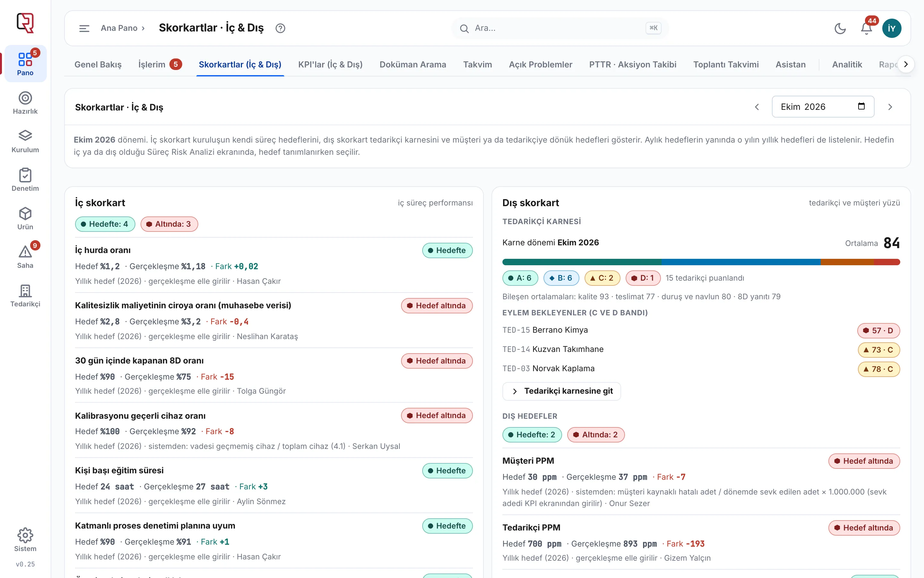Viewport: 924px width, 578px height.
Task: Click Ana Pano breadcrumb
Action: coord(119,28)
